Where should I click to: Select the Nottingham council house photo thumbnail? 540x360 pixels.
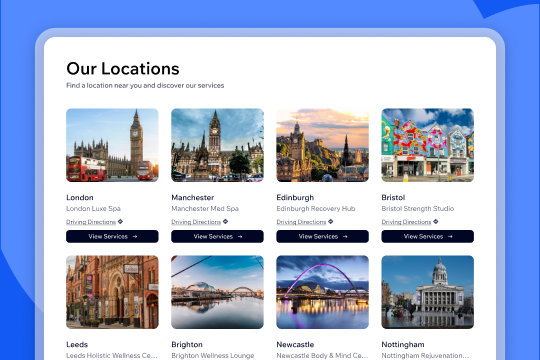427,292
